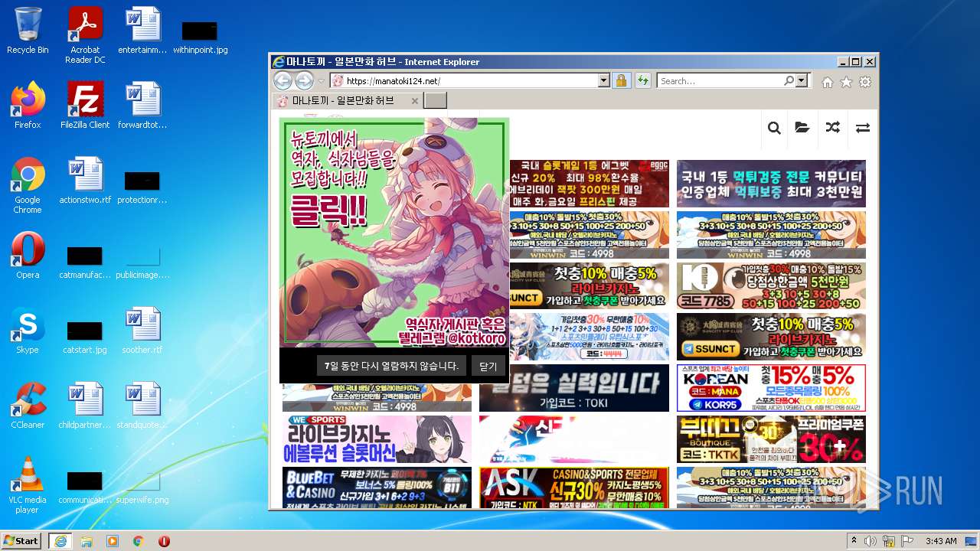
Task: Click the CCleaner desktop icon
Action: click(28, 405)
